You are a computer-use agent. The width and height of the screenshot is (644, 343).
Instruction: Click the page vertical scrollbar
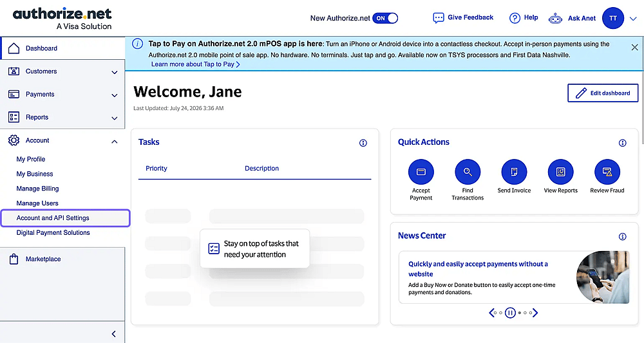click(x=641, y=89)
